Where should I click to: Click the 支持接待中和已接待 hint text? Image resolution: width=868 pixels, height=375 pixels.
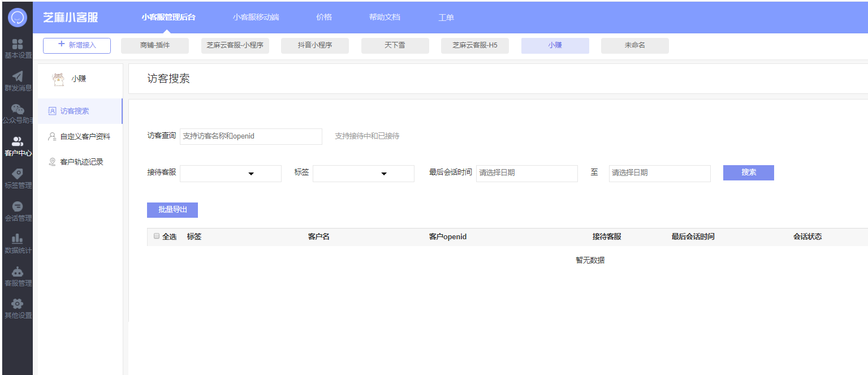tap(367, 136)
